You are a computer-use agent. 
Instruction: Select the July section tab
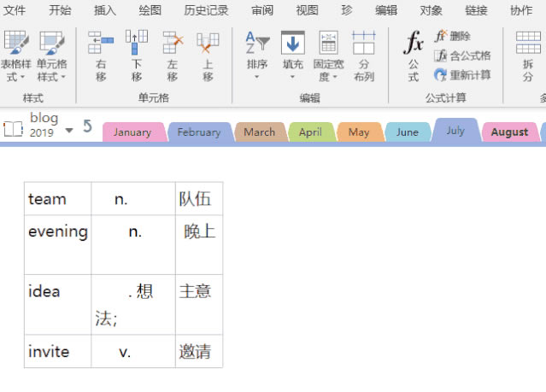[x=455, y=131]
